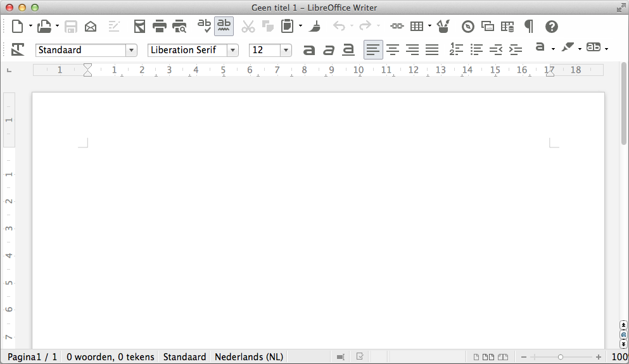Image resolution: width=629 pixels, height=364 pixels.
Task: Expand the font size 12 dropdown
Action: pyautogui.click(x=286, y=50)
